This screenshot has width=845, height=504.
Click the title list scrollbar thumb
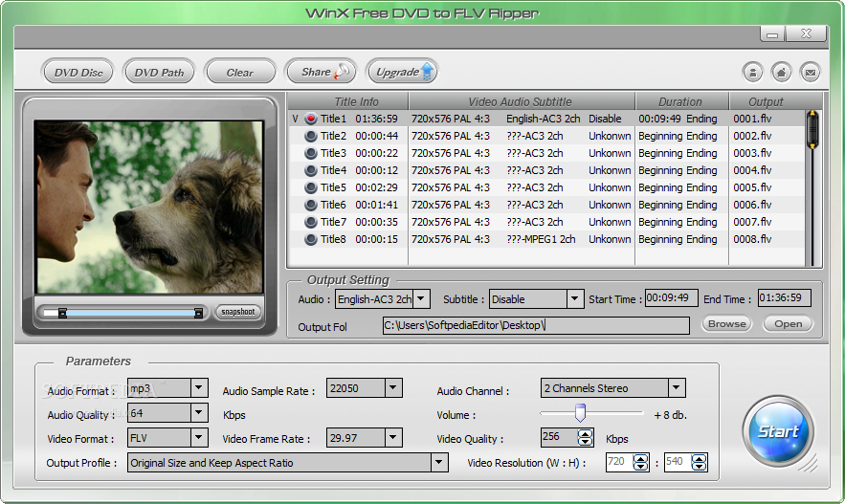(812, 129)
